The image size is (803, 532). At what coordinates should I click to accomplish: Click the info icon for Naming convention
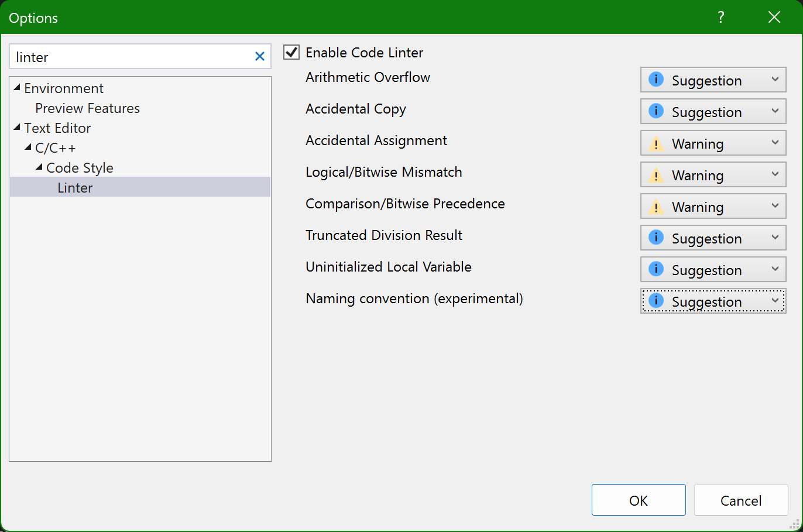tap(656, 301)
